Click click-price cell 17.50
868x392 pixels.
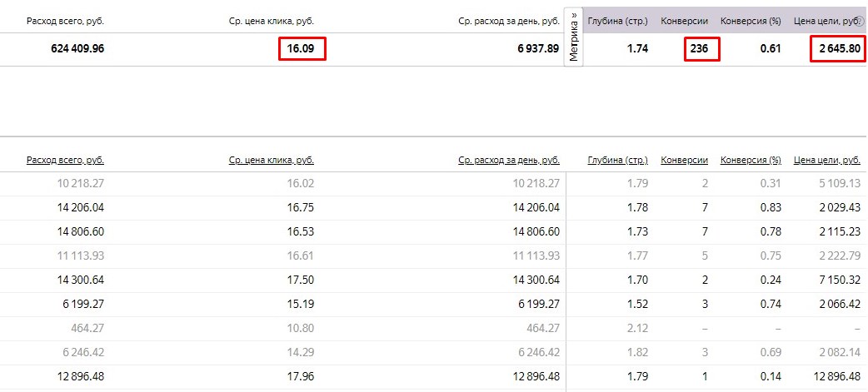coord(301,280)
